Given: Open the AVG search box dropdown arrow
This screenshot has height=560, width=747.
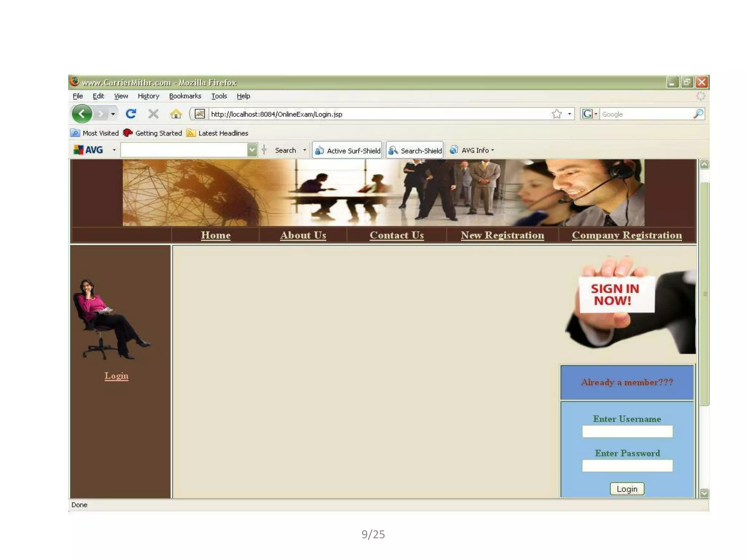Looking at the screenshot, I should click(252, 150).
